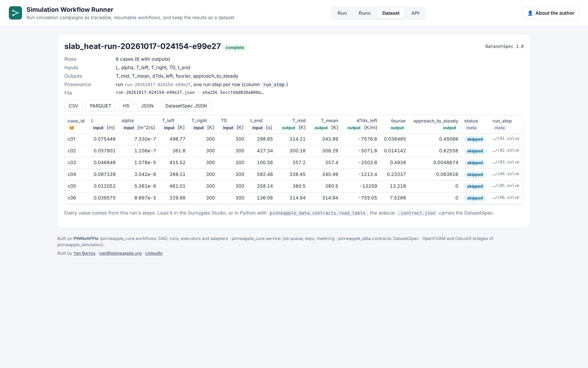This screenshot has height=368, width=588.
Task: Select the Dataset tab
Action: coord(391,13)
